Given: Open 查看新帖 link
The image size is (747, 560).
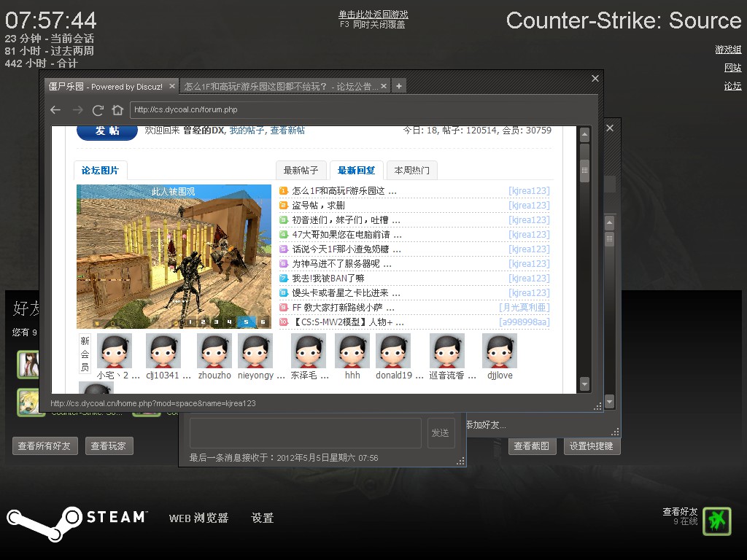Looking at the screenshot, I should pyautogui.click(x=287, y=131).
